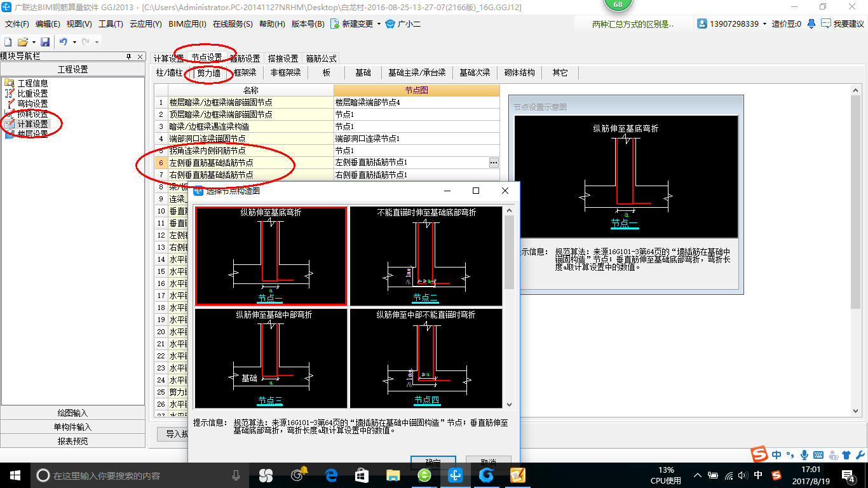Expand the 单构件输入 section
Viewport: 868px width, 488px height.
(x=72, y=427)
